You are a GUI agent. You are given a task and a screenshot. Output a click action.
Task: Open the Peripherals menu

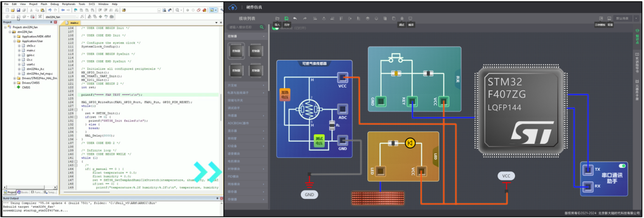pos(69,4)
